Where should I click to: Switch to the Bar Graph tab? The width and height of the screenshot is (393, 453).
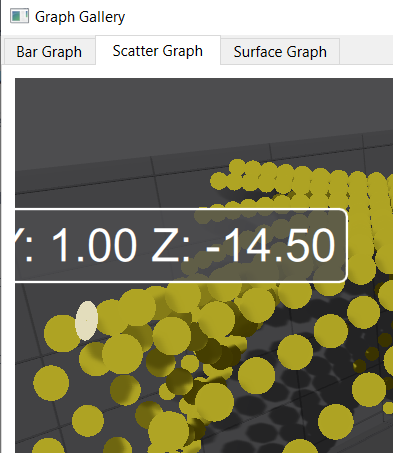[49, 52]
